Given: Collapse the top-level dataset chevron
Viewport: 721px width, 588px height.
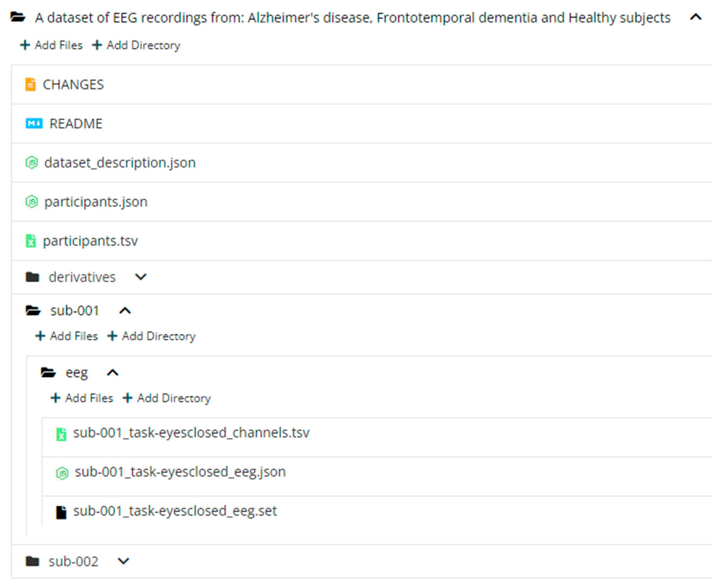Looking at the screenshot, I should [696, 17].
